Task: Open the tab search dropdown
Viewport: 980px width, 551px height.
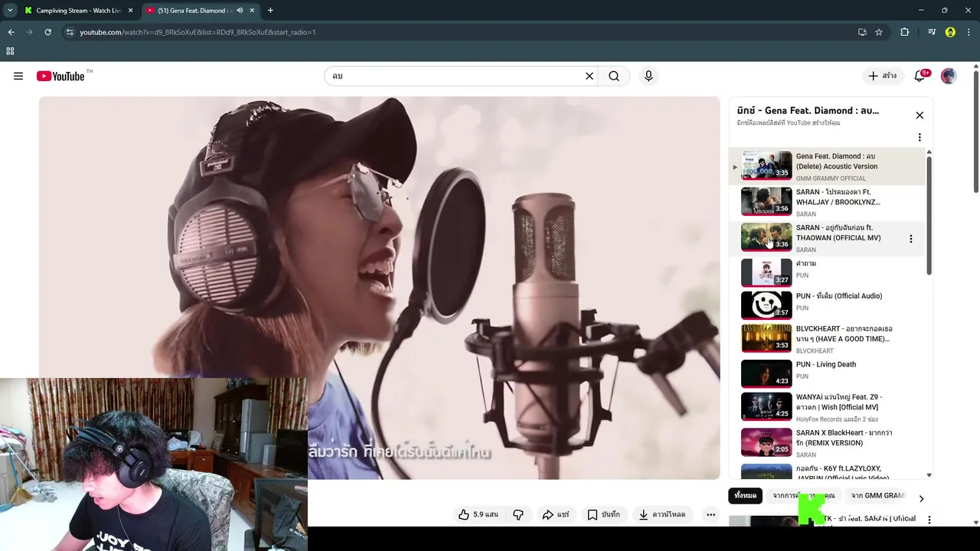Action: point(10,11)
